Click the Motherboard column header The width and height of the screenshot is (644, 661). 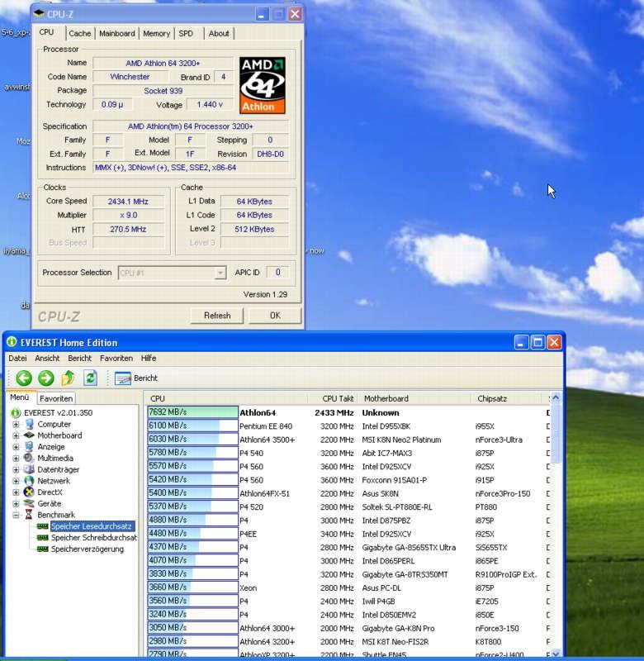(x=414, y=398)
